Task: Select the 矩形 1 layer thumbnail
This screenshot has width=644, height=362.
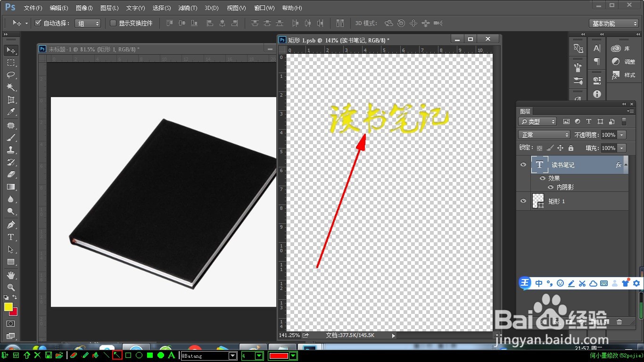Action: click(x=538, y=201)
